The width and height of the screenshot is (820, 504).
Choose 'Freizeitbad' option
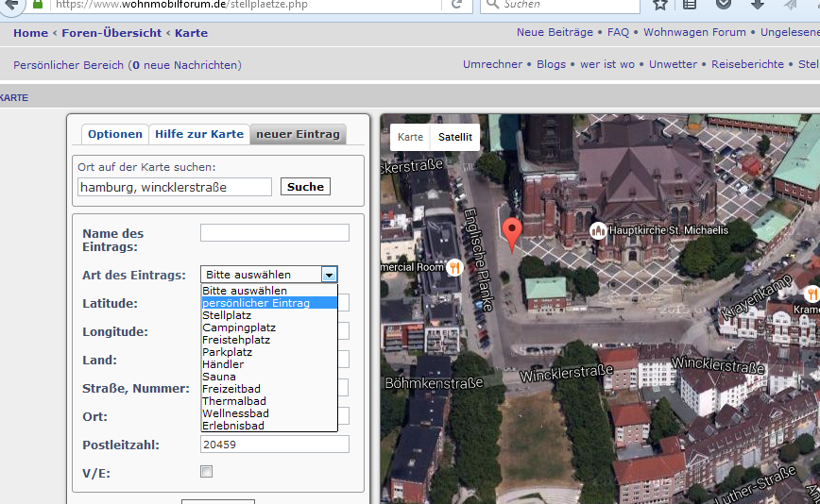click(x=269, y=389)
